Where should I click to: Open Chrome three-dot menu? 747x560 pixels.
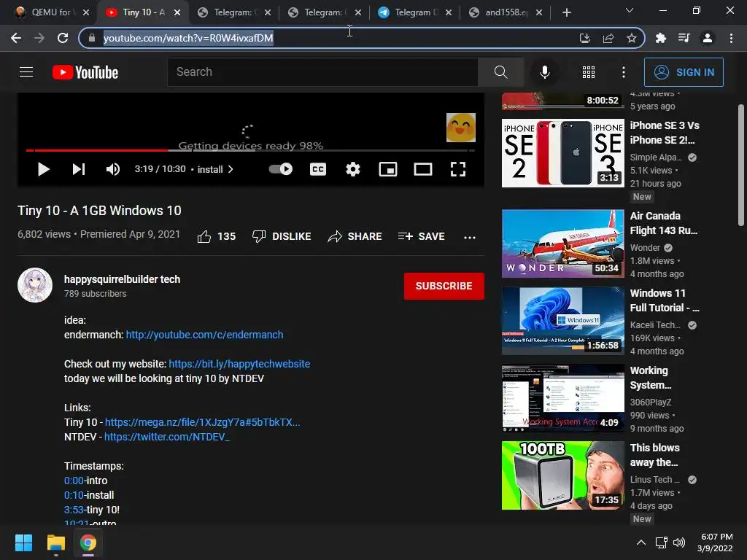pos(731,38)
